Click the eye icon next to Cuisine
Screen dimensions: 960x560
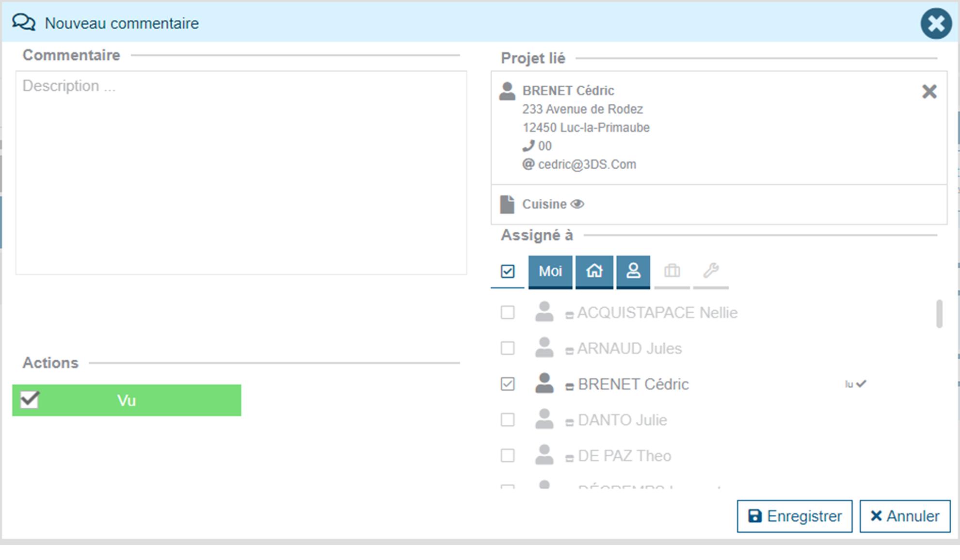577,204
